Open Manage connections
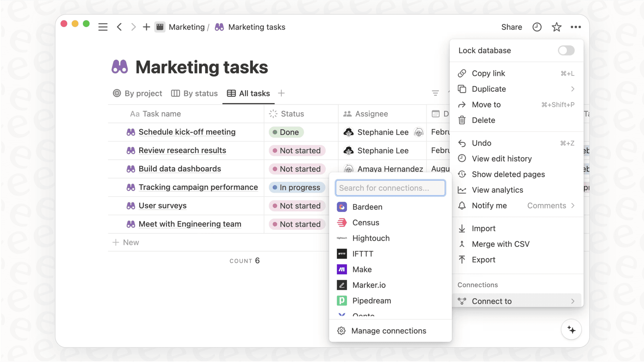 tap(389, 331)
